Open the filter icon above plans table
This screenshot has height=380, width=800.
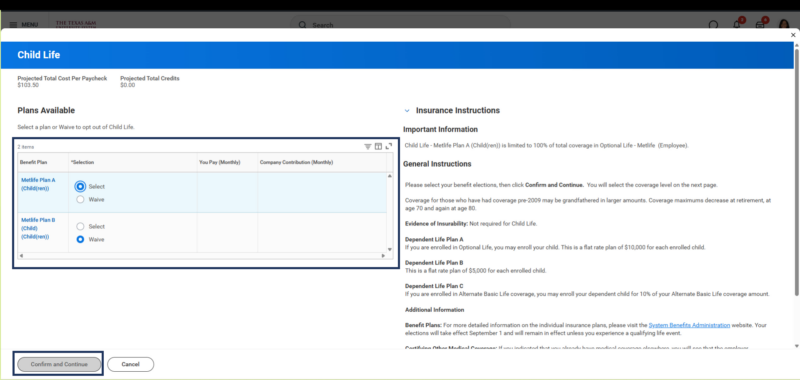click(367, 146)
